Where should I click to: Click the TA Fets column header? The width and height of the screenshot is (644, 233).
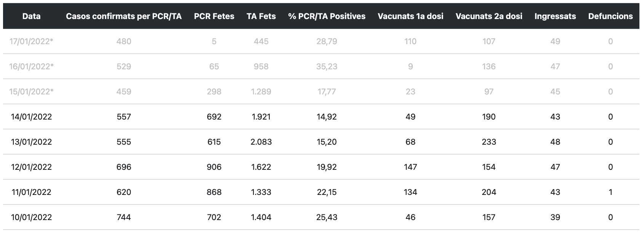point(261,16)
